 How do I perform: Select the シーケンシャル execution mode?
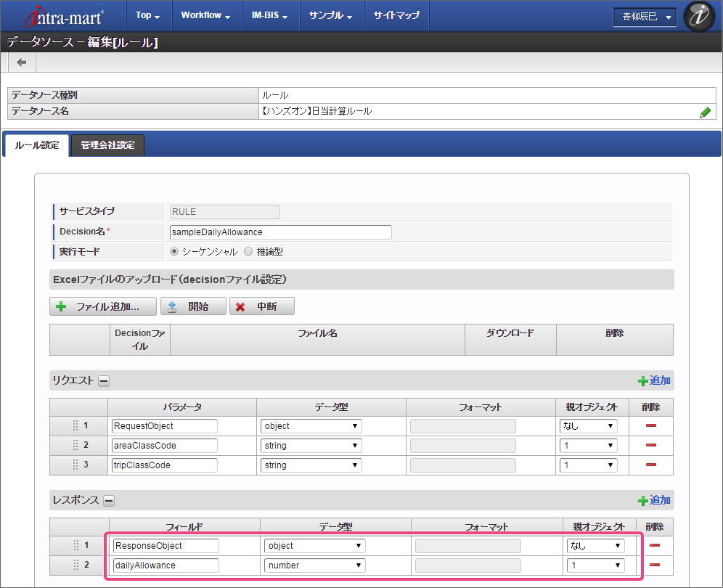pos(174,252)
